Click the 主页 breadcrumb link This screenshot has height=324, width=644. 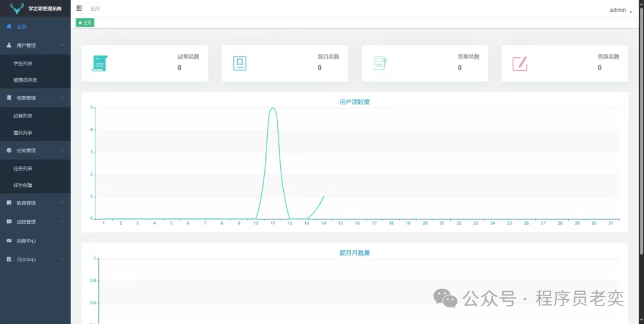[x=95, y=8]
